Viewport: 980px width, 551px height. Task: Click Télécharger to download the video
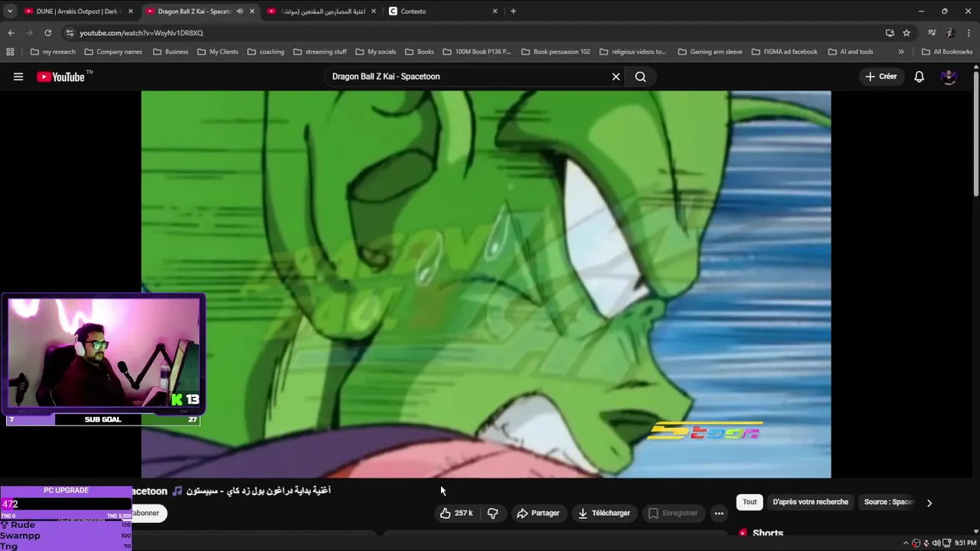[x=604, y=514]
